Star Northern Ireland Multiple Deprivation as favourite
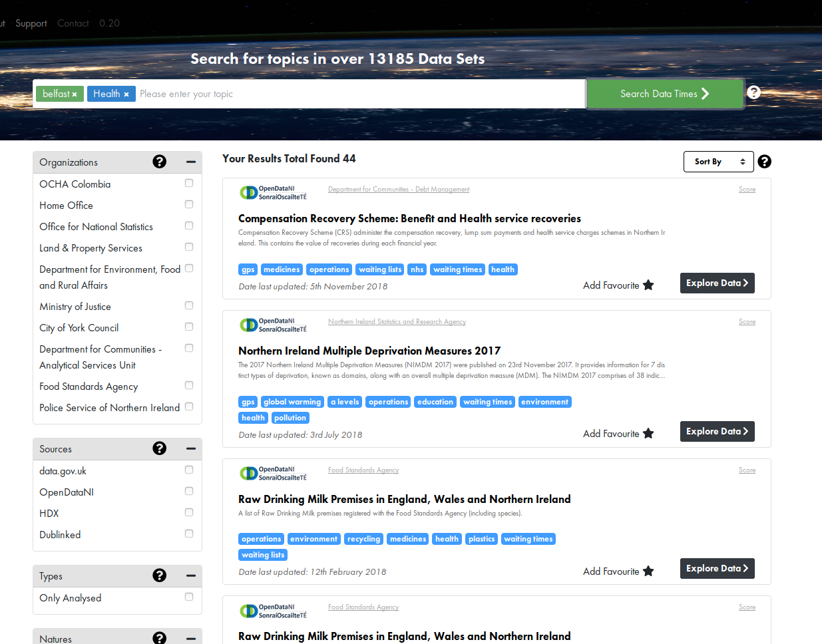The width and height of the screenshot is (822, 644). [x=648, y=434]
